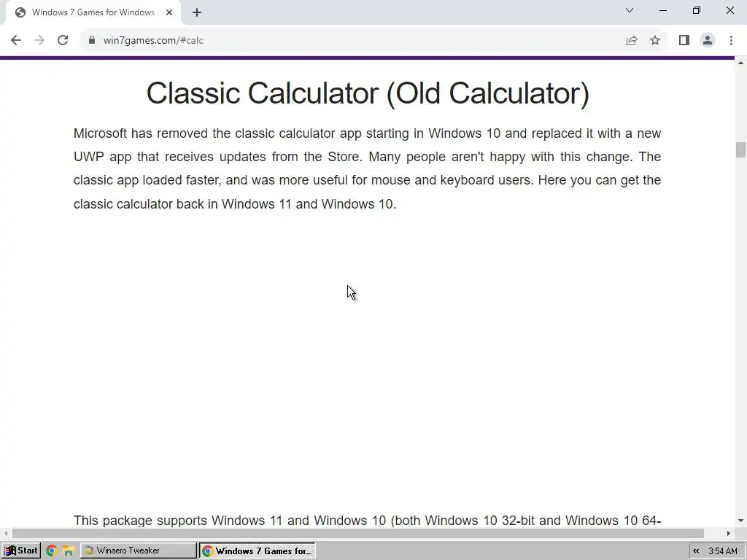Reload the current page

tap(63, 41)
